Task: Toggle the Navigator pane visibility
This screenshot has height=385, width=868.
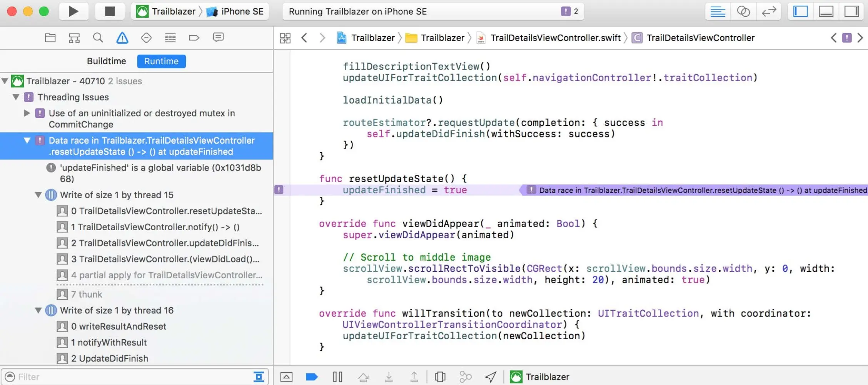Action: point(801,12)
